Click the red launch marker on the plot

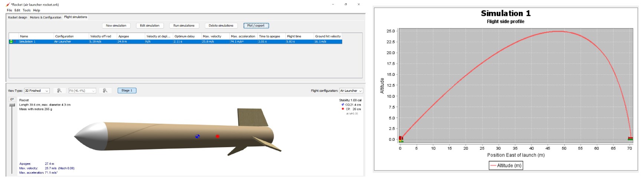click(x=401, y=138)
